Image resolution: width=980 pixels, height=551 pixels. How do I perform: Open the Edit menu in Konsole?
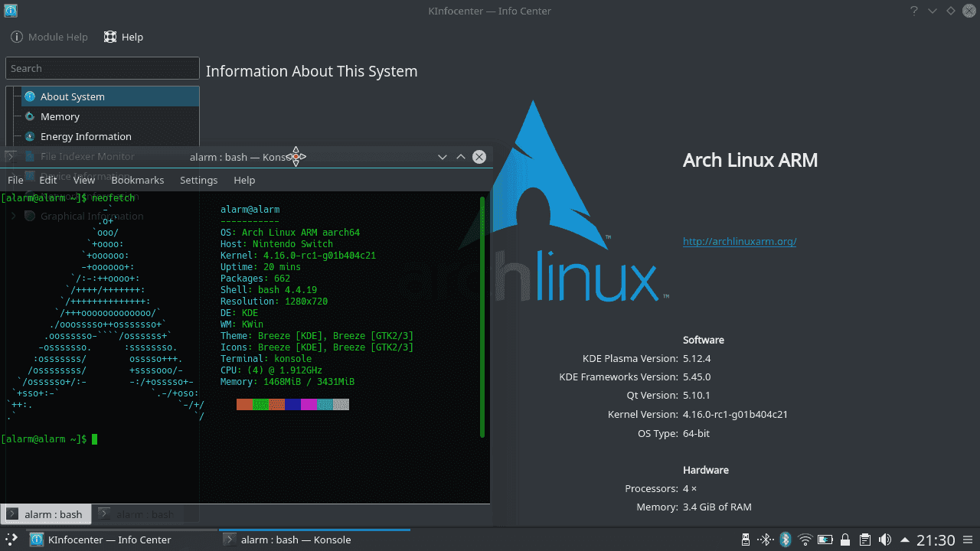(48, 180)
